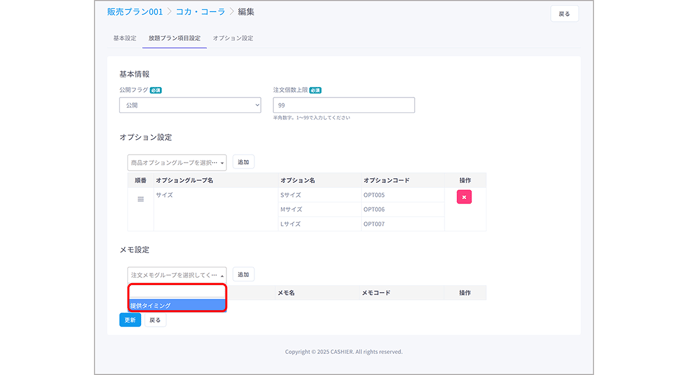Switch to the 基本設定 tab
This screenshot has height=375, width=688.
(125, 38)
